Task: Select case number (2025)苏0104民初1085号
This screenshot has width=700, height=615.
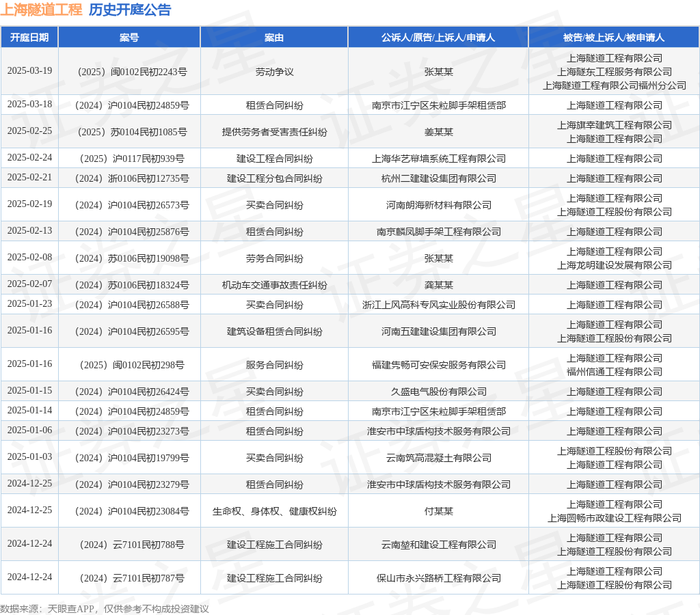Action: 132,132
